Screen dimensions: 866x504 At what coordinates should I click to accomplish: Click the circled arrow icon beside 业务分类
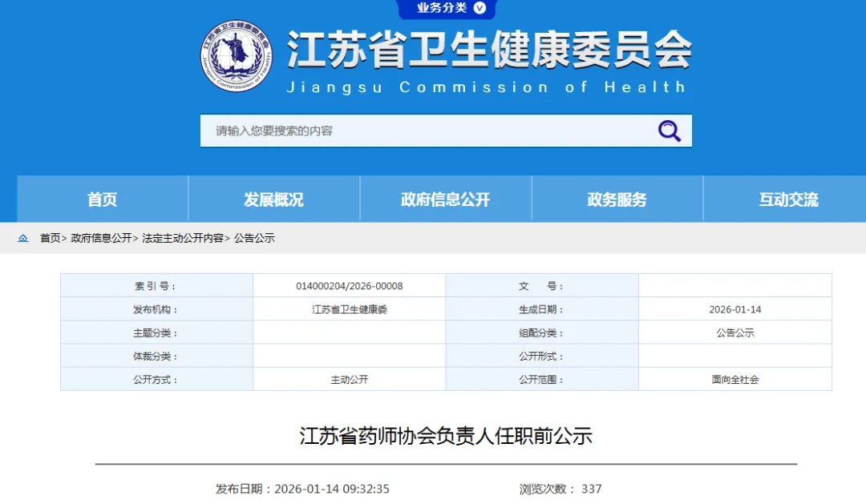(x=480, y=8)
